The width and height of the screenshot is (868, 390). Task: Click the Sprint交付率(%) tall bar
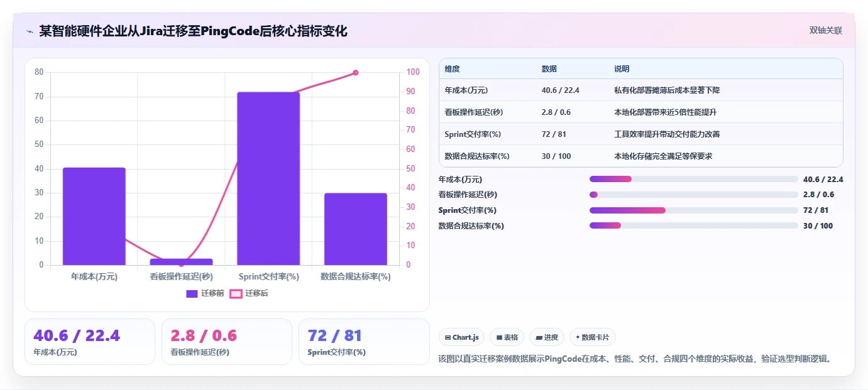pos(268,178)
